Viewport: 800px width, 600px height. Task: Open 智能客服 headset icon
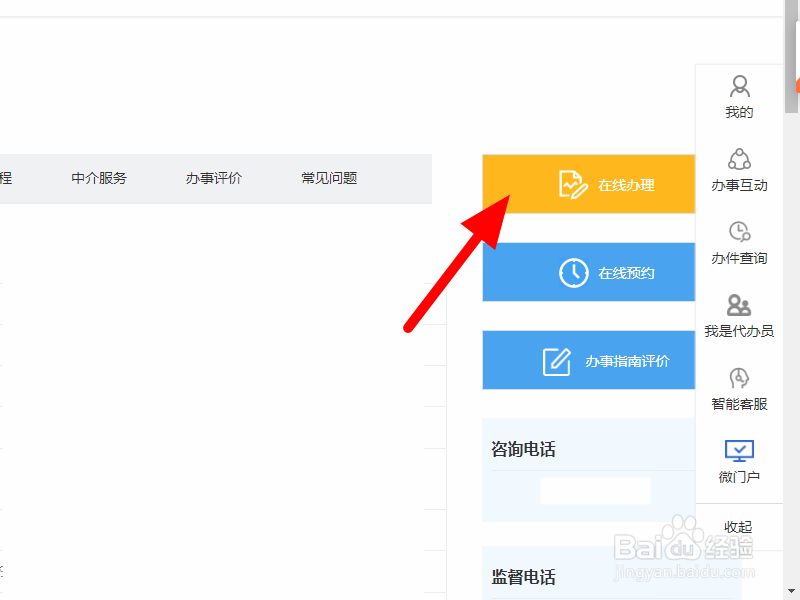tap(739, 378)
